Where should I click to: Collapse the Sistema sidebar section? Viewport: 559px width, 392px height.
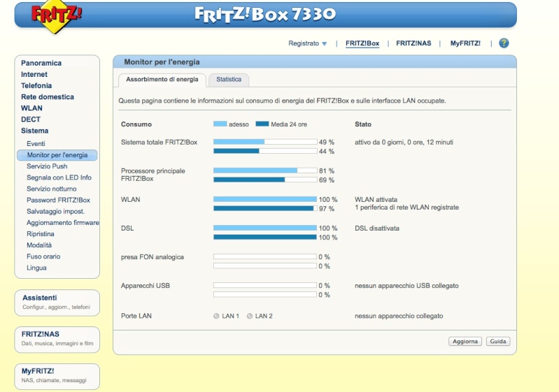pos(34,131)
